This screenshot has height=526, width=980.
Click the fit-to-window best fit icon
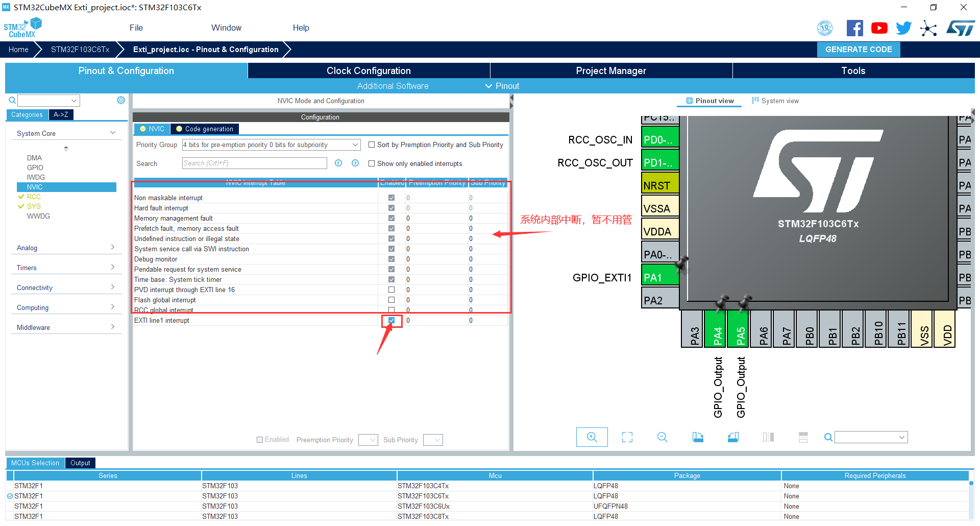[x=627, y=437]
